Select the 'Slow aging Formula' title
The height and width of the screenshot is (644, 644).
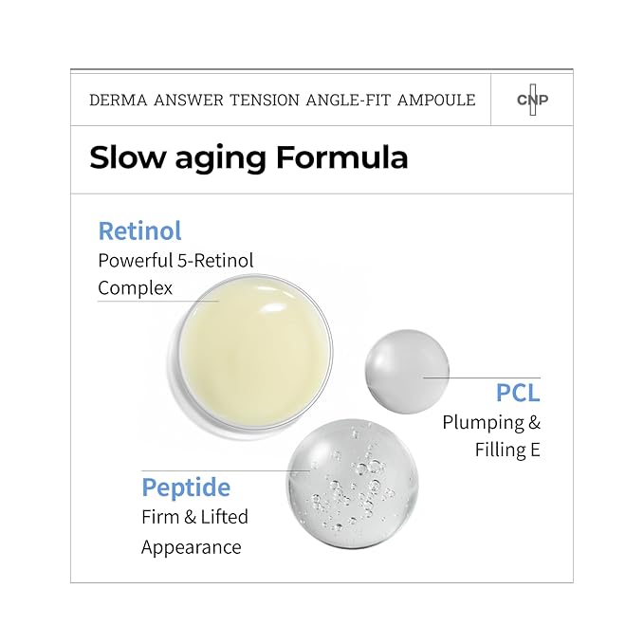pyautogui.click(x=248, y=156)
